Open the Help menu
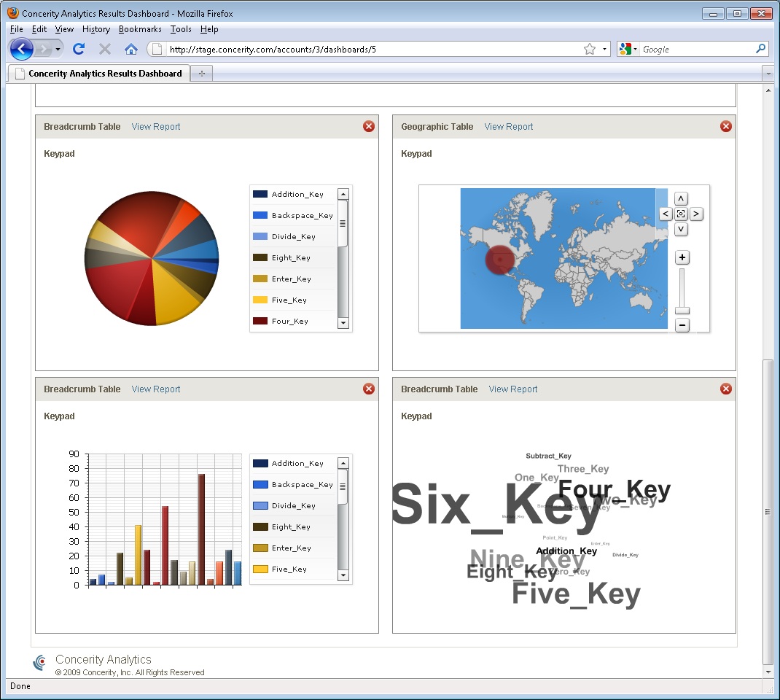The image size is (780, 700). (209, 29)
